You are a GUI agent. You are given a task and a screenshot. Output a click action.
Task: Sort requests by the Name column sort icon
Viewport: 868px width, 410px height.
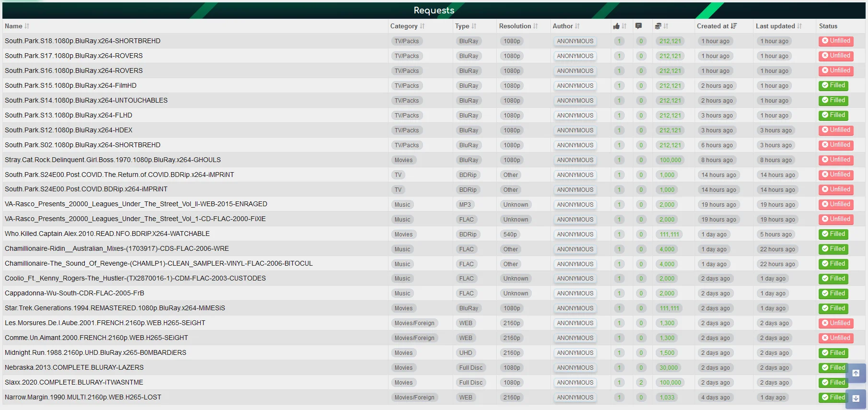click(x=27, y=26)
